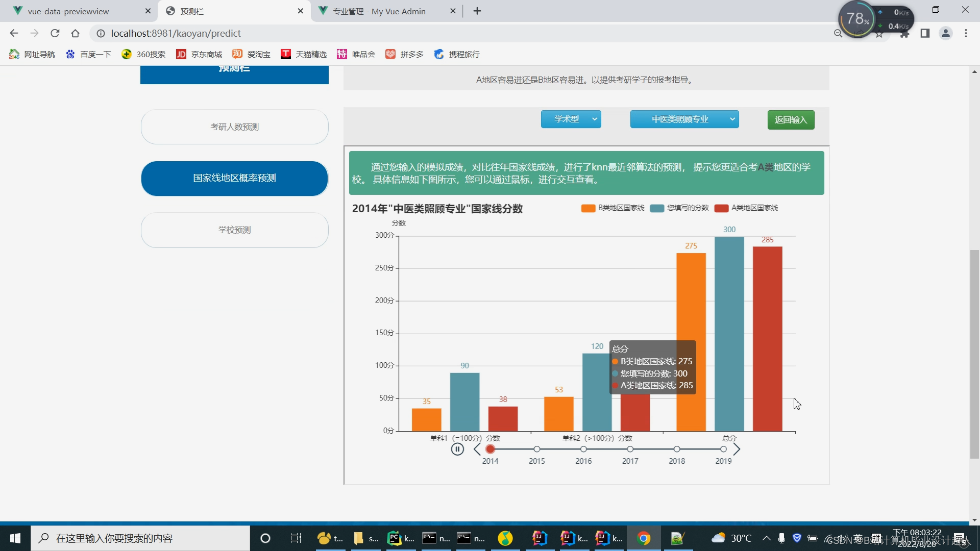Click the 返回输入 button
This screenshot has height=551, width=980.
tap(791, 119)
